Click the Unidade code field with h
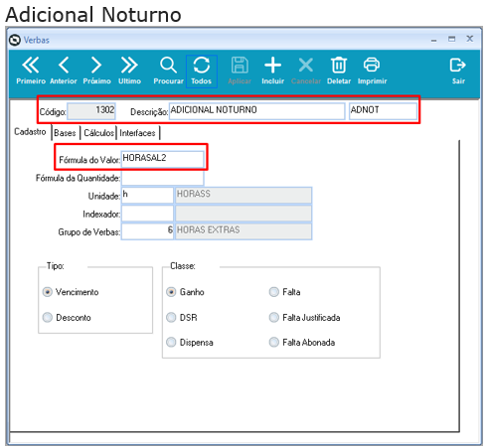This screenshot has height=448, width=489. coord(147,195)
